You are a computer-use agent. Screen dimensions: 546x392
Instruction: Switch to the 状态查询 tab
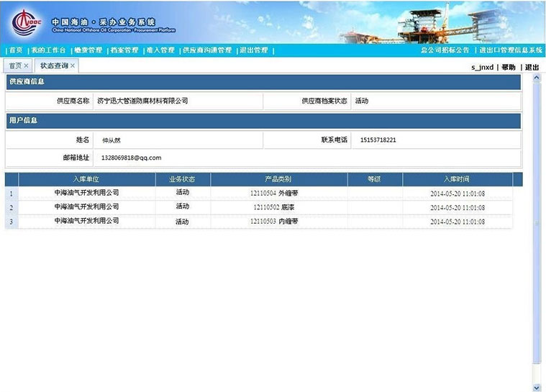[53, 65]
